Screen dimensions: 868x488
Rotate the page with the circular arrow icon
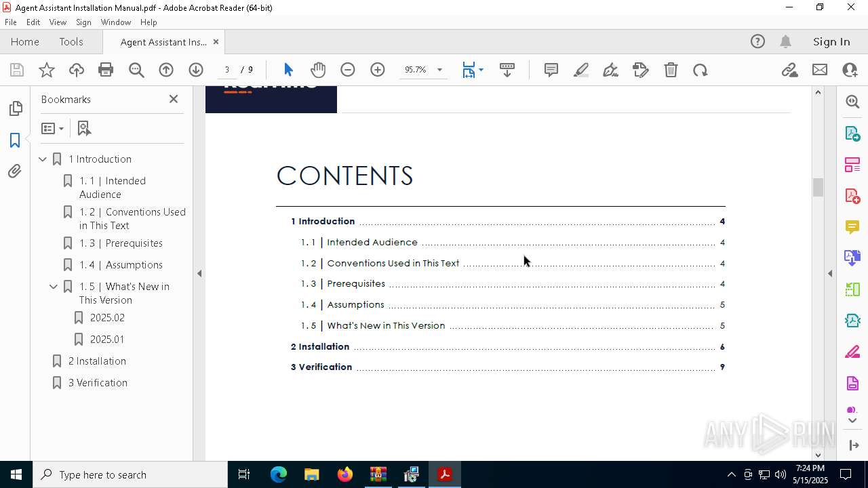click(x=701, y=70)
